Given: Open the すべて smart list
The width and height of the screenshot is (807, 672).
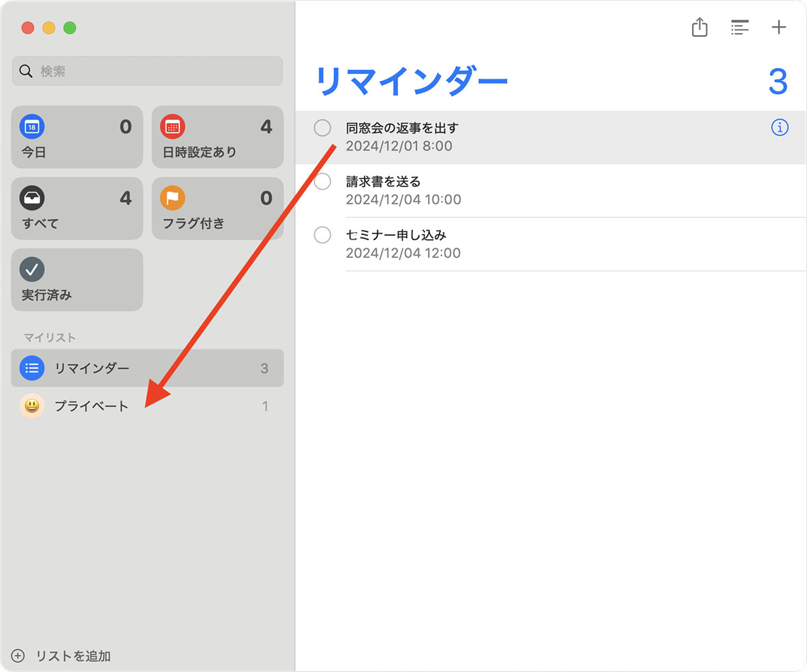Looking at the screenshot, I should click(x=77, y=209).
